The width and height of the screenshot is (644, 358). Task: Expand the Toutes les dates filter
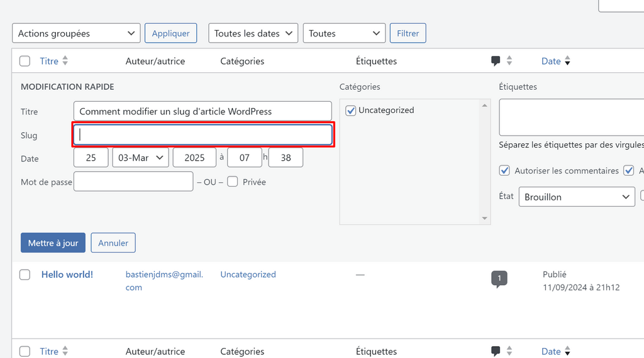pyautogui.click(x=253, y=33)
